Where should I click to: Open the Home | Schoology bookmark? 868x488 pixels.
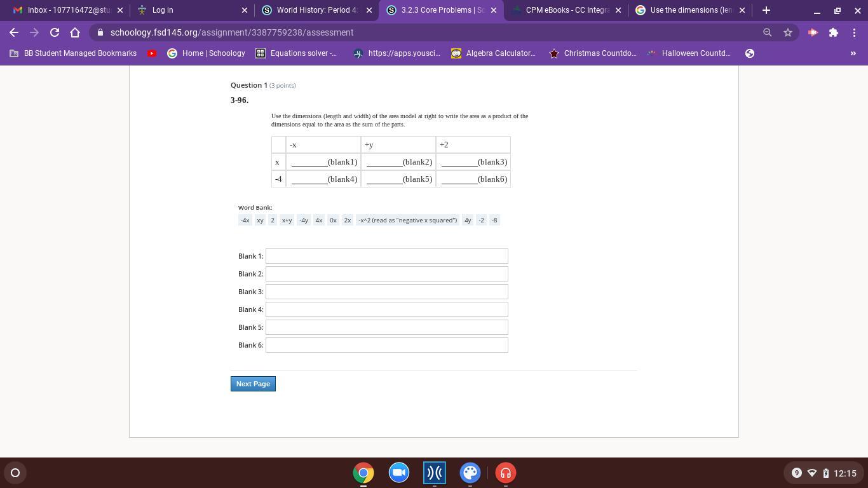[206, 53]
